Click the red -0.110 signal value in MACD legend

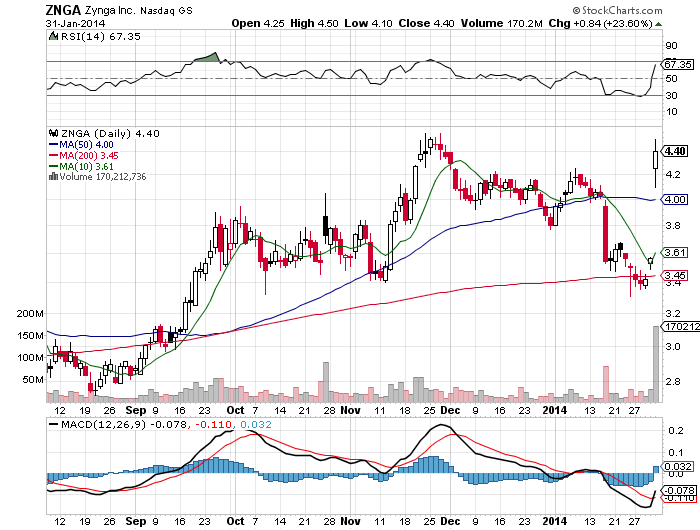click(x=215, y=425)
